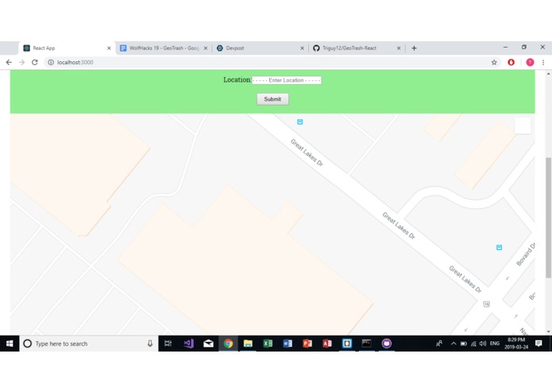Close the React App tab
This screenshot has width=552, height=392.
click(x=109, y=48)
